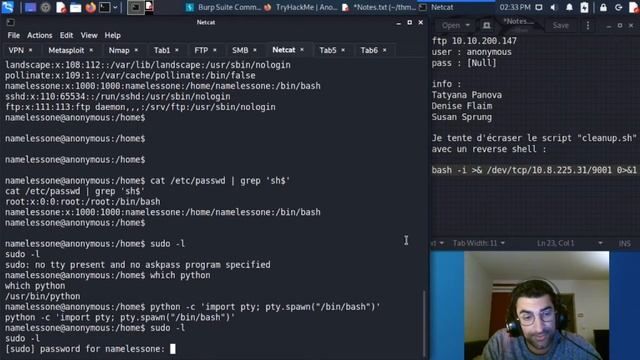Launch the round gray launcher in the panel
The height and width of the screenshot is (360, 640).
pos(45,7)
